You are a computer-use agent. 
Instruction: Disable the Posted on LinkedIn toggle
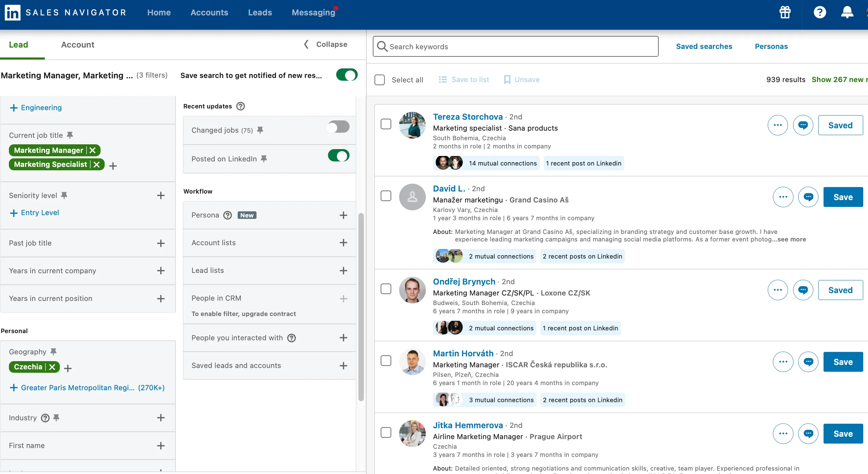tap(338, 156)
